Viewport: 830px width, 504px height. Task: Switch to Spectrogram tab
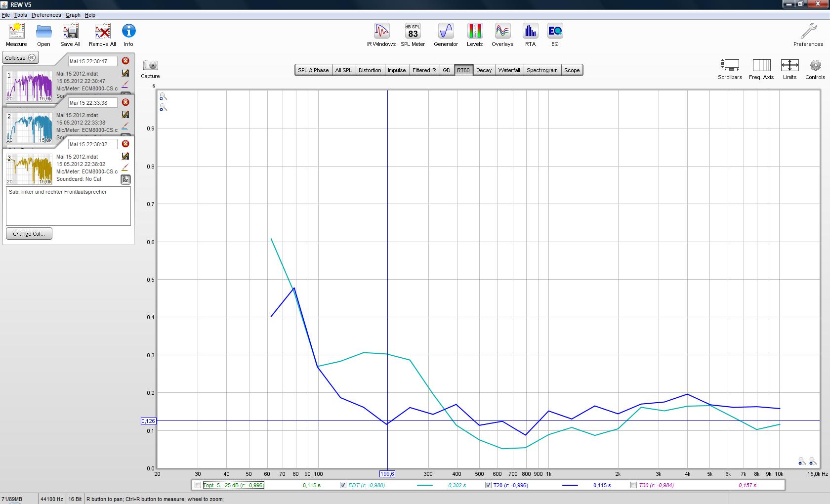tap(542, 70)
